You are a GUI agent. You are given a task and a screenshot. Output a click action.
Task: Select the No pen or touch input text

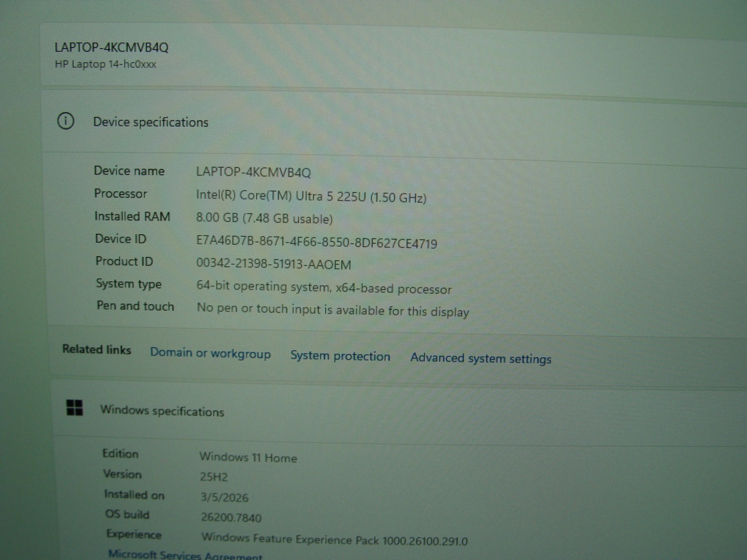coord(333,310)
